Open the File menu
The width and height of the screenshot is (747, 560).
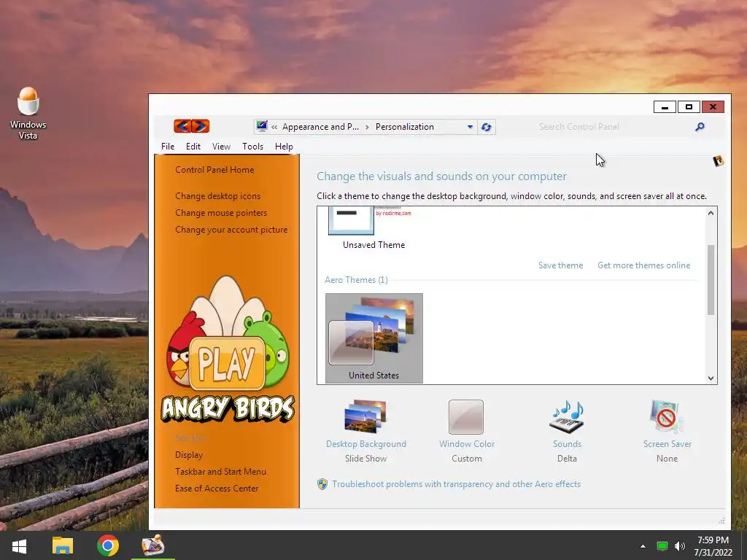(168, 146)
